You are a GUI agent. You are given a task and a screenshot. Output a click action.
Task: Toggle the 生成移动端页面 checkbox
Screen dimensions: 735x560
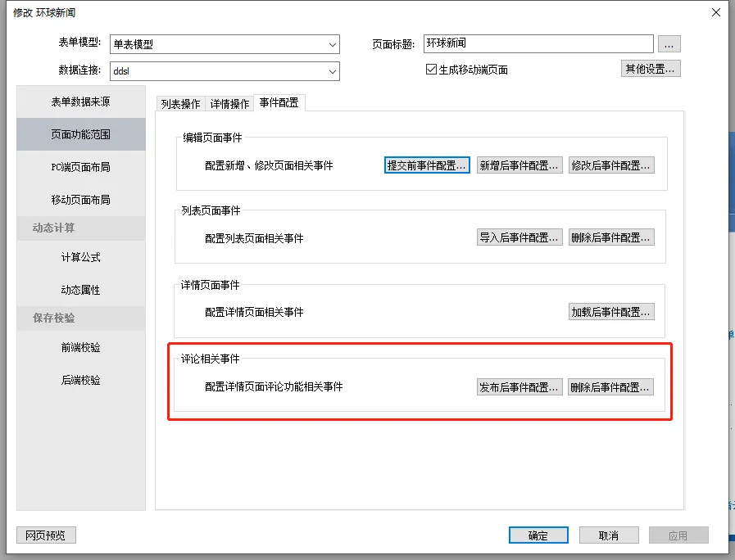(432, 70)
